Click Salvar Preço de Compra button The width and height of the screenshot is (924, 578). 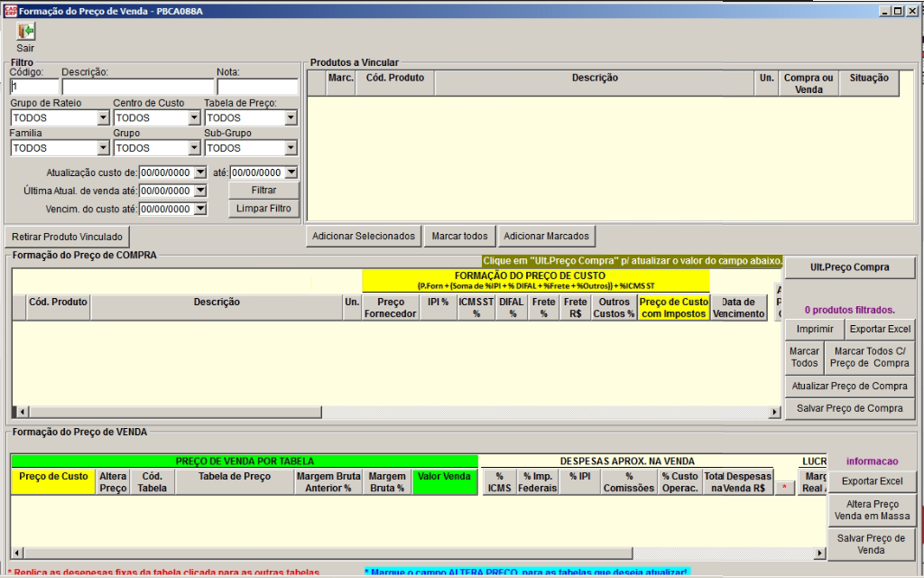point(849,409)
